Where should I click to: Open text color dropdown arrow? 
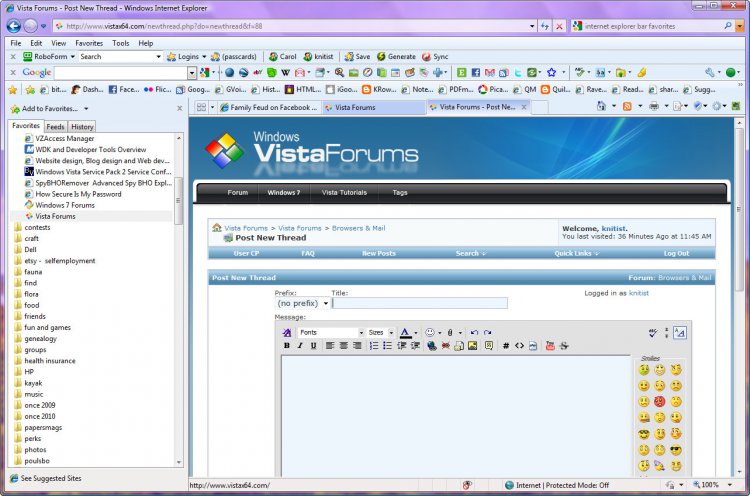pyautogui.click(x=416, y=332)
